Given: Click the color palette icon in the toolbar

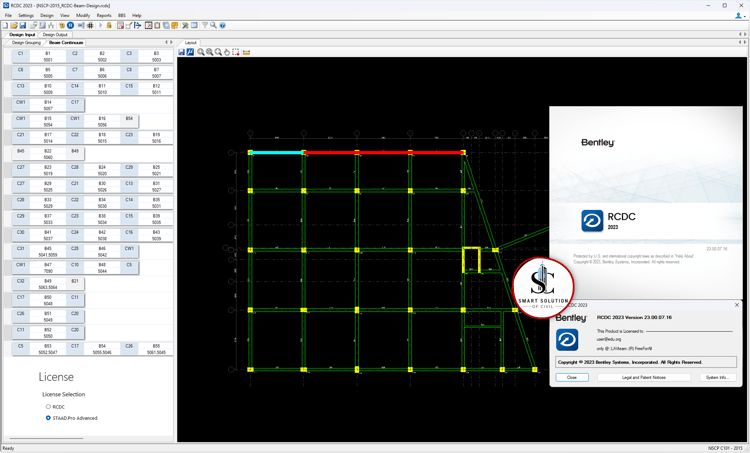Looking at the screenshot, I should pyautogui.click(x=61, y=25).
